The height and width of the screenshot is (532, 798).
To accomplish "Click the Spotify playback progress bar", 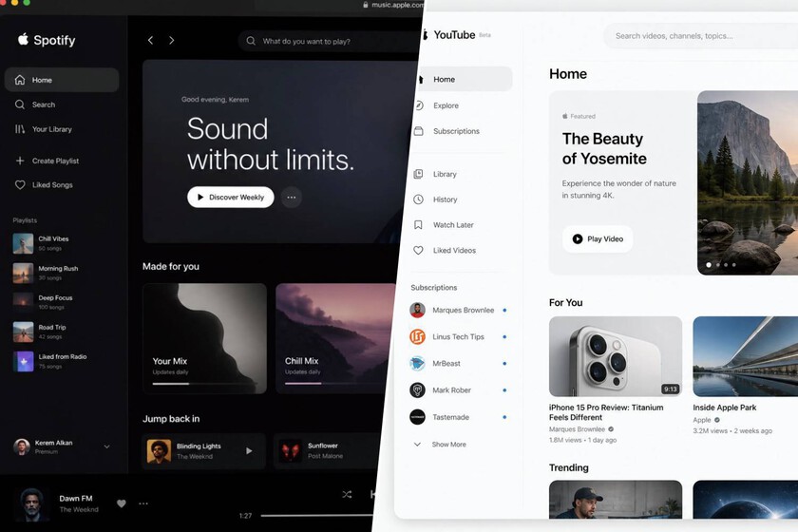I will tap(317, 516).
